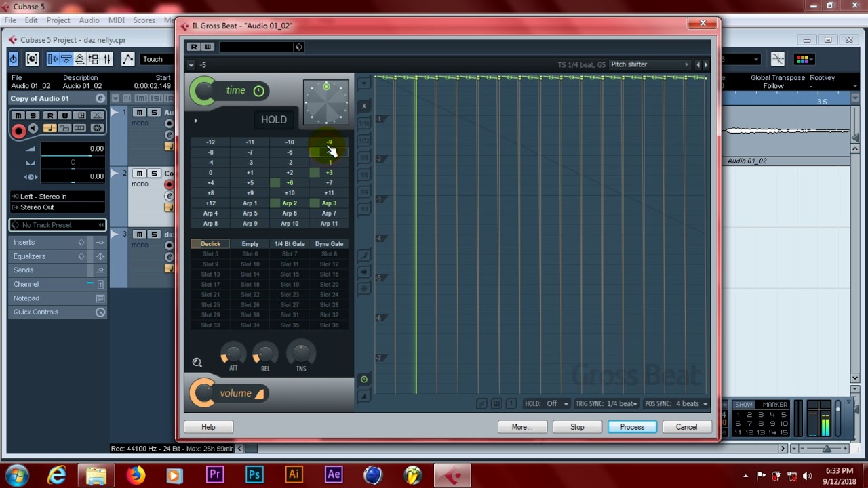The image size is (868, 488).
Task: Click the musical timebase note icon in inspector
Action: 50,129
